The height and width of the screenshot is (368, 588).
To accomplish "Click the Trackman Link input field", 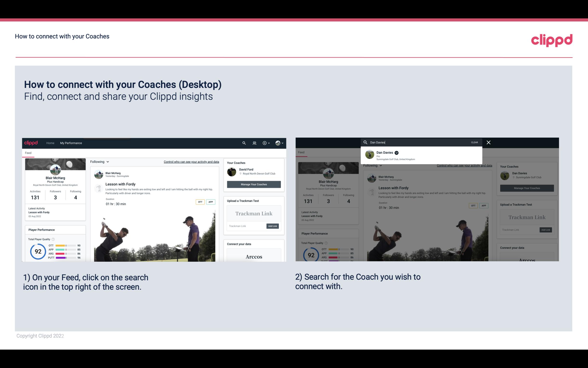I will (245, 226).
